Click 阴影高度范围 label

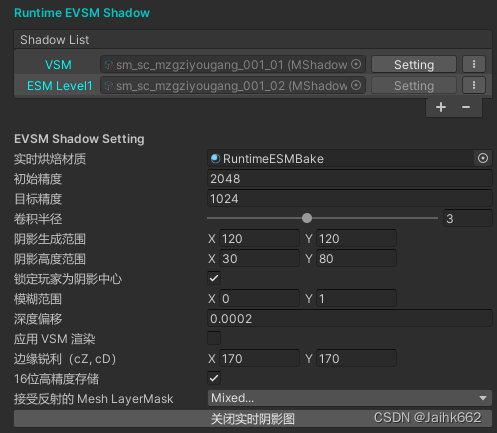pyautogui.click(x=50, y=259)
